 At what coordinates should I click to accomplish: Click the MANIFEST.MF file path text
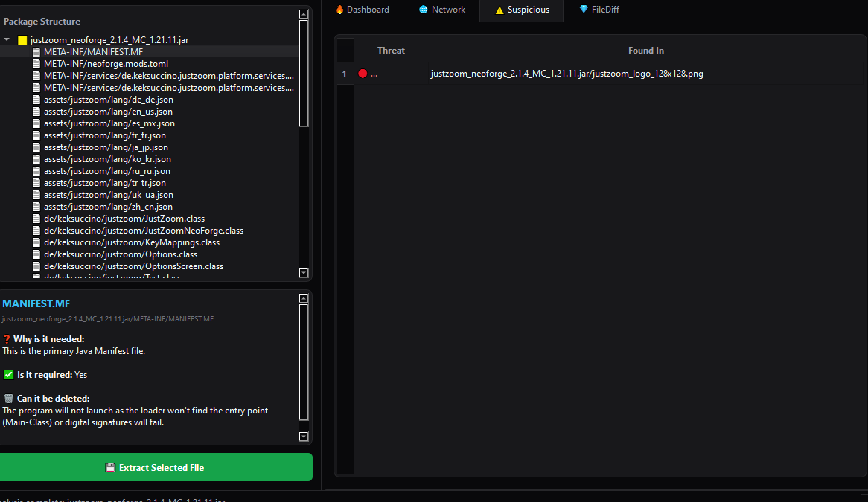point(107,319)
